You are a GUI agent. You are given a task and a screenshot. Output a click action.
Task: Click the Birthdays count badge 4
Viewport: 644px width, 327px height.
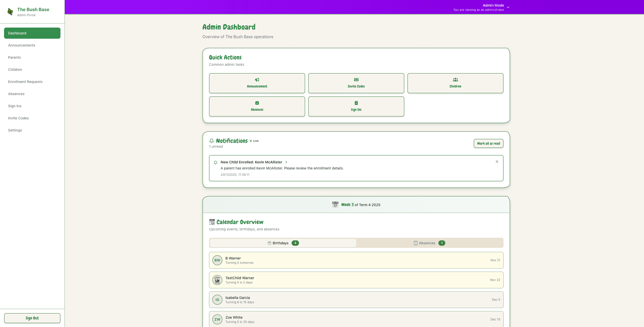pyautogui.click(x=295, y=243)
